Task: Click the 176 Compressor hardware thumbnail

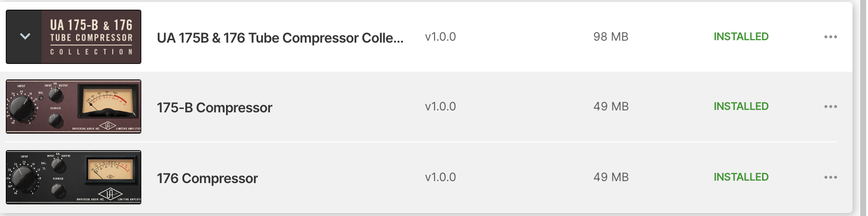Action: point(74,177)
